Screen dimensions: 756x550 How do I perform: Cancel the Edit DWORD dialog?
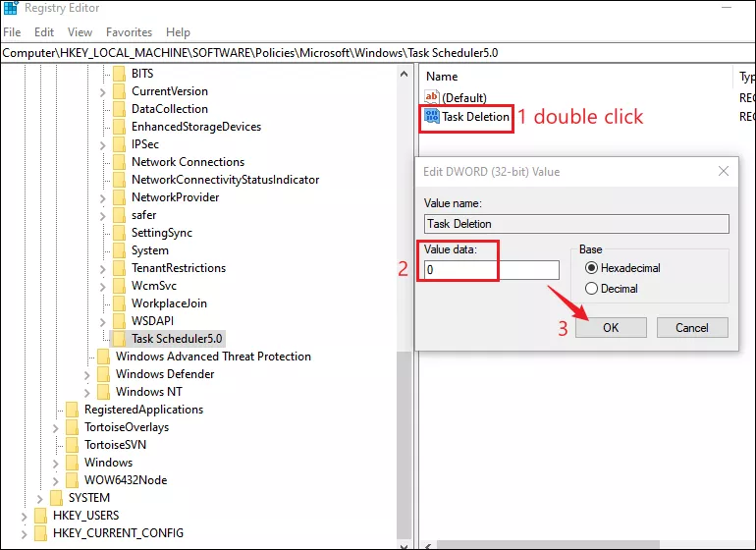[x=692, y=328]
